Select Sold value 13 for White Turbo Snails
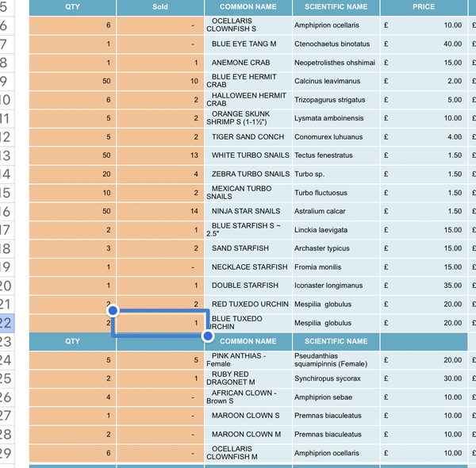476x468 pixels. coord(160,155)
